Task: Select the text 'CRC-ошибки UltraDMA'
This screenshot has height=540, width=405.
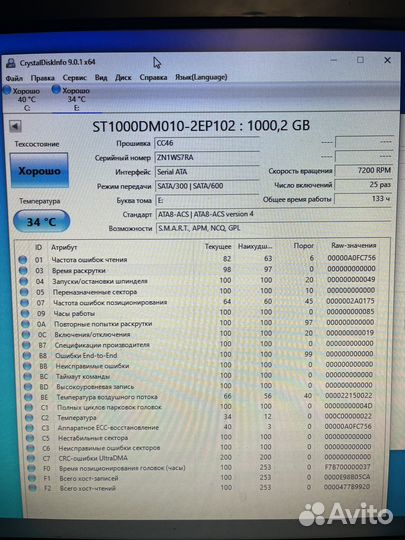Action: tap(93, 458)
